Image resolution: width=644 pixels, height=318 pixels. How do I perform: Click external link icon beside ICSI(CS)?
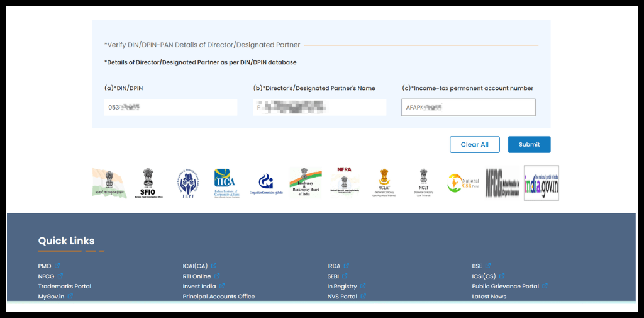[502, 276]
